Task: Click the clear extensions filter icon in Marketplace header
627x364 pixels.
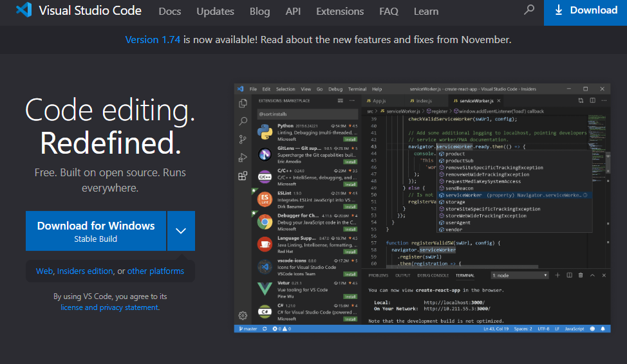Action: (x=341, y=101)
